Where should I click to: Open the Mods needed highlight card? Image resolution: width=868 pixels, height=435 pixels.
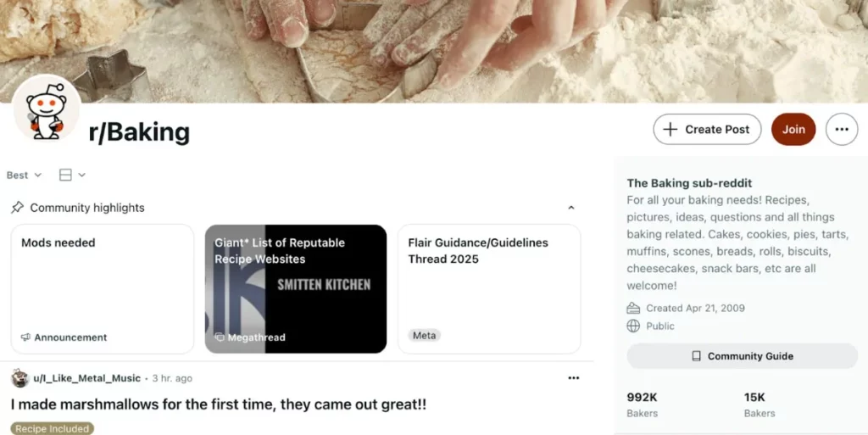point(103,289)
